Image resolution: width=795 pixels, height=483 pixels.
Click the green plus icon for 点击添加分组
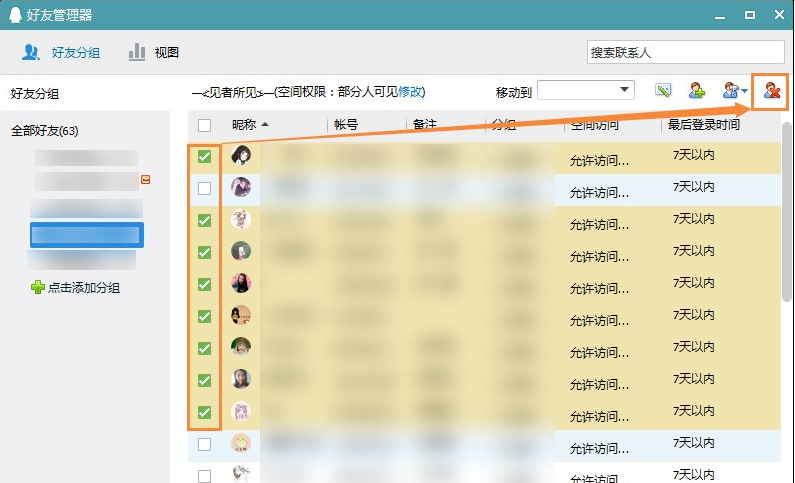[38, 288]
